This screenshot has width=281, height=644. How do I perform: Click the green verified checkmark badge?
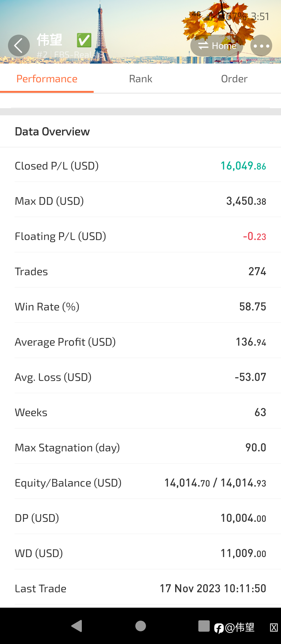pyautogui.click(x=84, y=40)
